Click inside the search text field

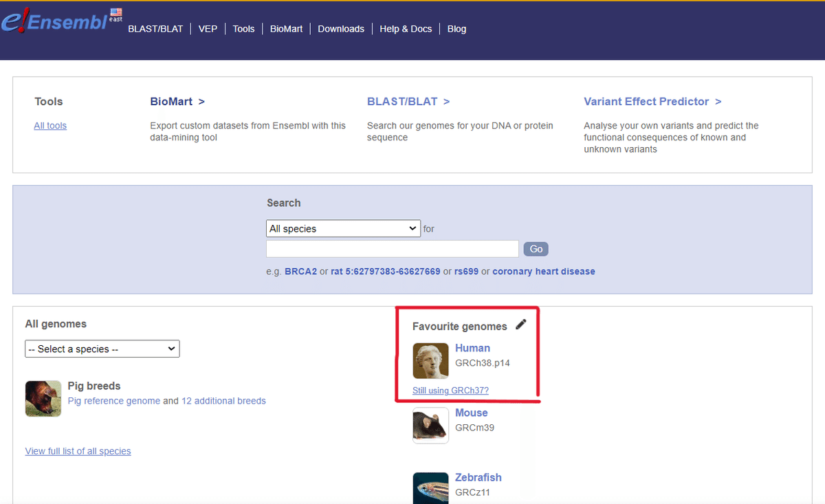[393, 249]
